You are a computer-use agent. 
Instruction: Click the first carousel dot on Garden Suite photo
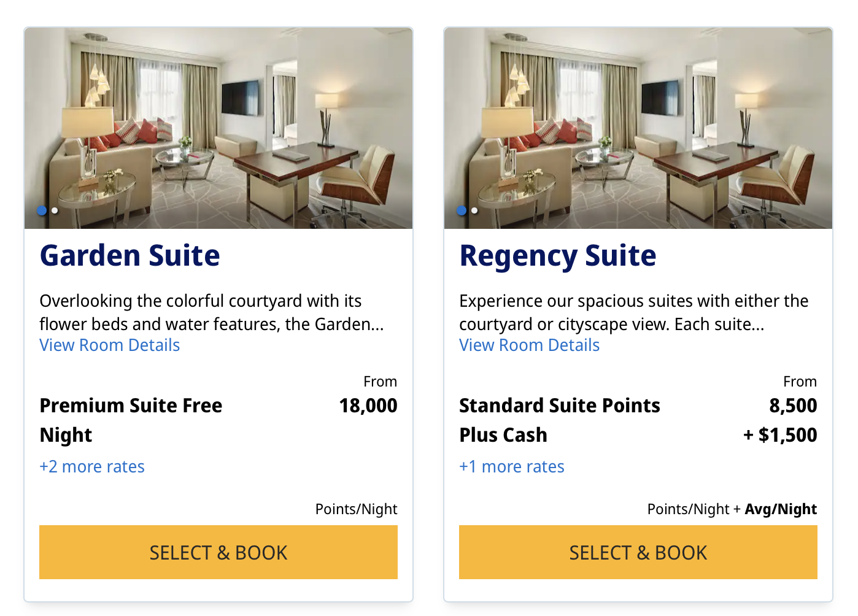[42, 210]
